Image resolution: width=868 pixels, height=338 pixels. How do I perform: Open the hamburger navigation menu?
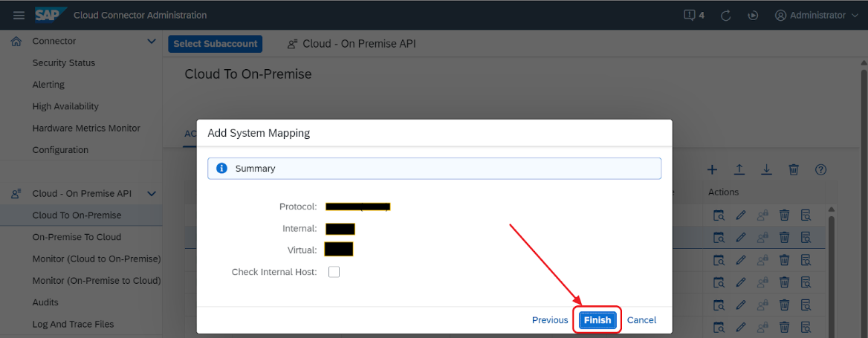point(19,15)
